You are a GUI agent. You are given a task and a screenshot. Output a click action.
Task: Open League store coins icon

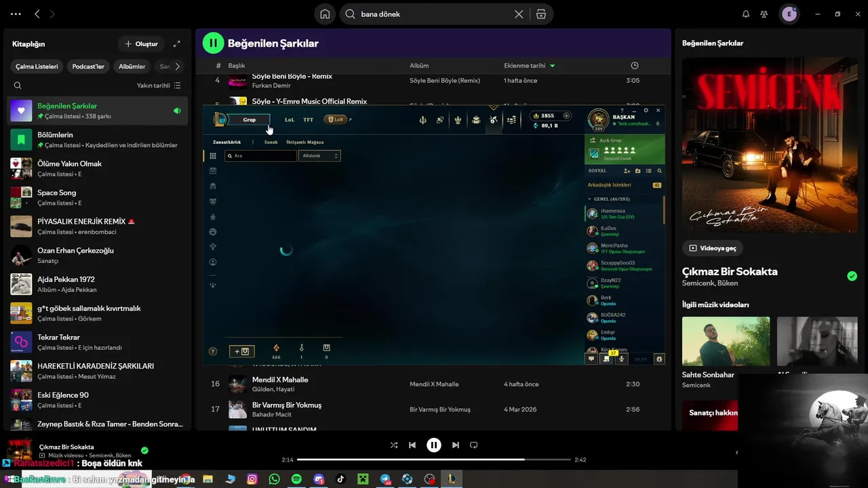tap(511, 120)
